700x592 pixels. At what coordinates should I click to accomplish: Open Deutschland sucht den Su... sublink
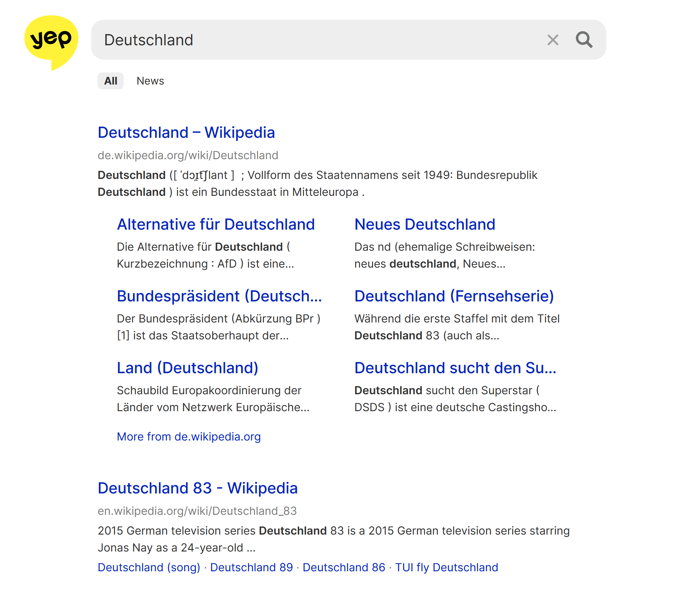(455, 368)
